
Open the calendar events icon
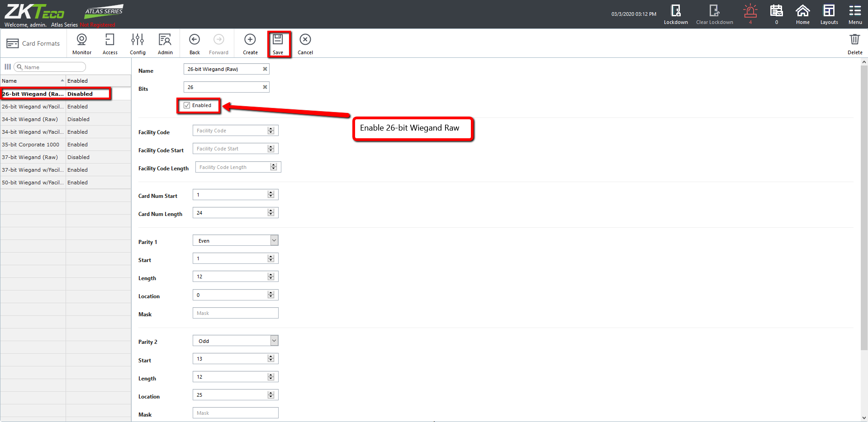click(x=777, y=14)
